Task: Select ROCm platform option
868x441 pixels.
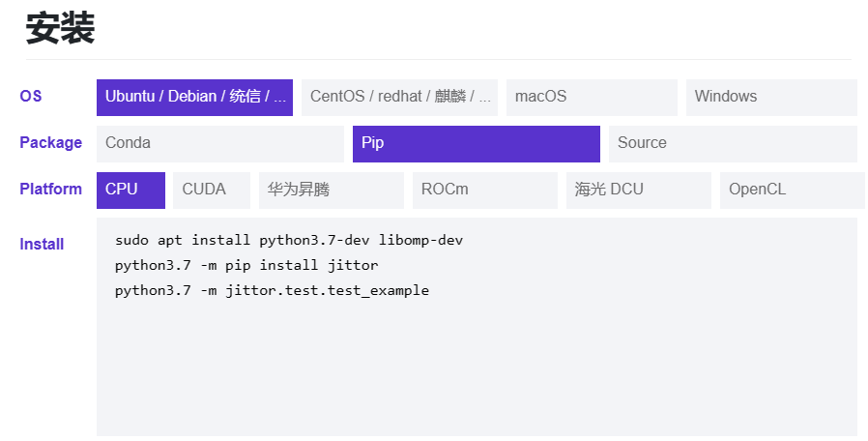Action: [484, 190]
